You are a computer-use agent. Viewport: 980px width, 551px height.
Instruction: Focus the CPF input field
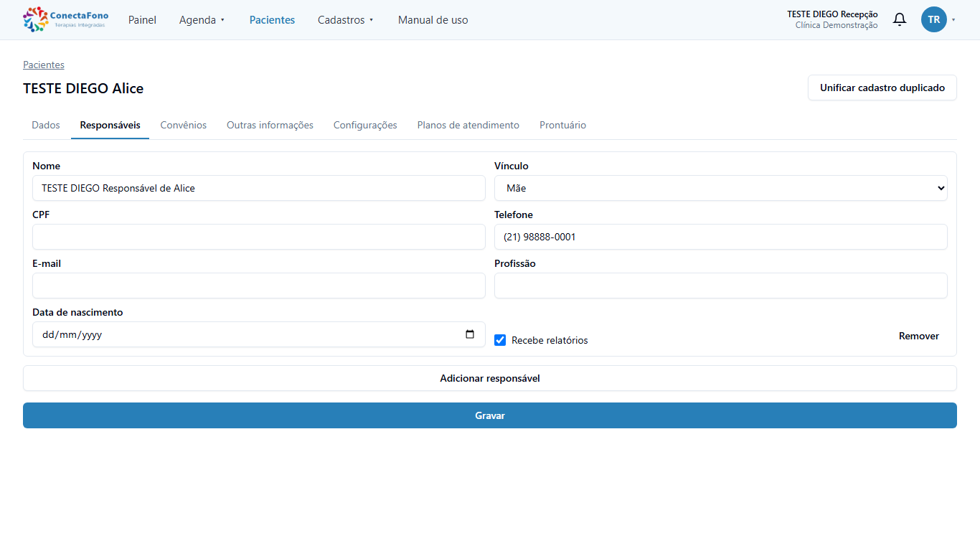259,237
